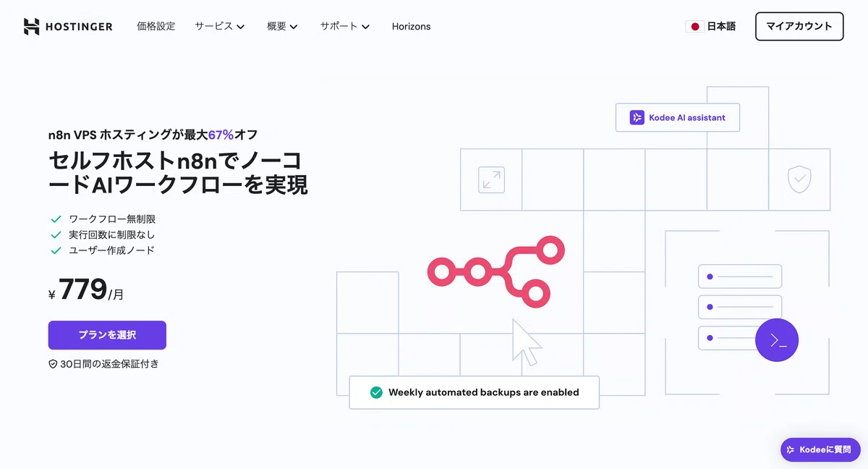This screenshot has height=469, width=868.
Task: Click the mouse cursor illustration icon
Action: (526, 342)
